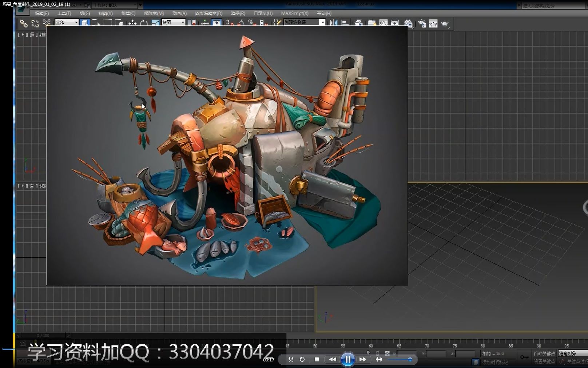The height and width of the screenshot is (368, 588).
Task: Click the Align tool icon
Action: click(x=345, y=23)
